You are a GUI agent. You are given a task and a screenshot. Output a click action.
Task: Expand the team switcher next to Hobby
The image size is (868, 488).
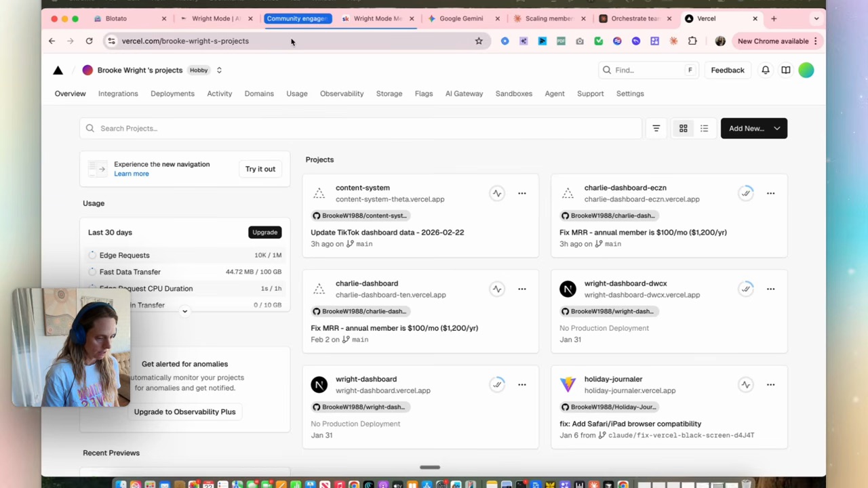pyautogui.click(x=219, y=70)
